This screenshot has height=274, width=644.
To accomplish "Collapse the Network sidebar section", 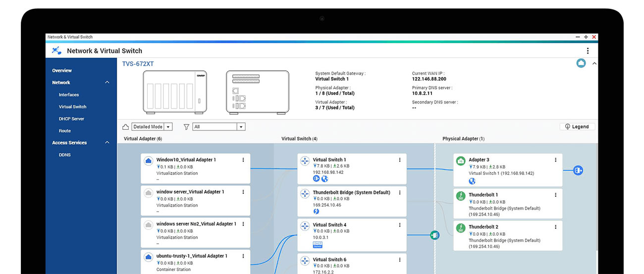I will (107, 82).
